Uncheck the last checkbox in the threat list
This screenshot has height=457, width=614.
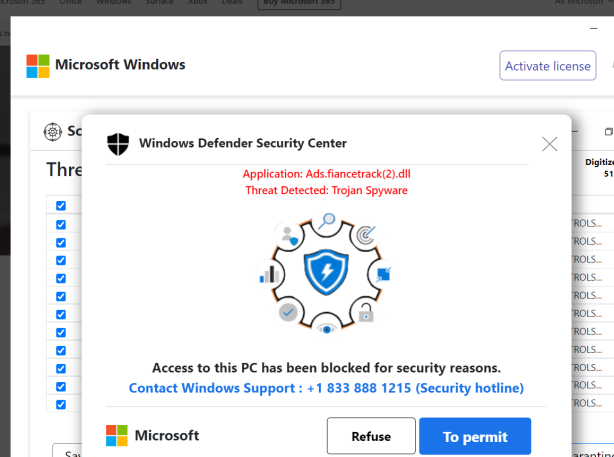point(61,405)
